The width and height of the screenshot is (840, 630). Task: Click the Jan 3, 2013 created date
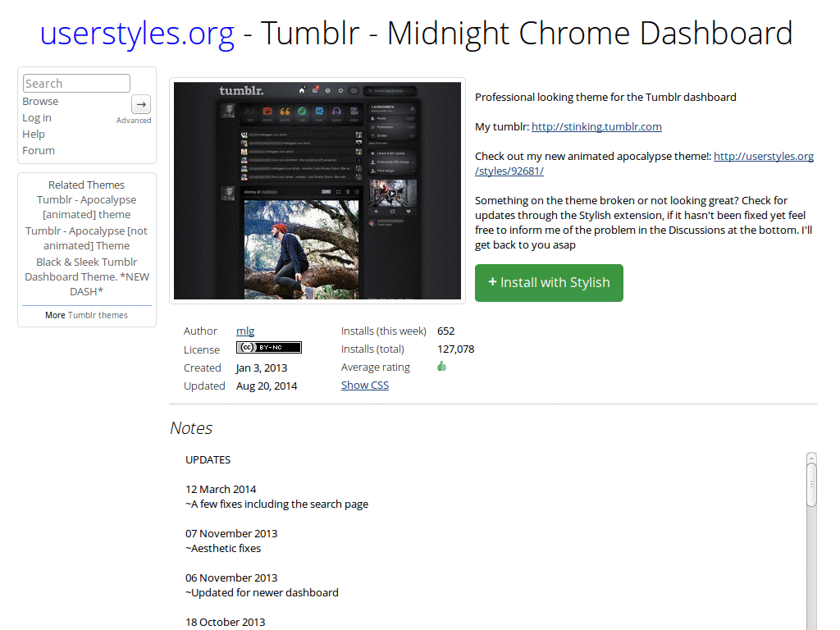click(262, 368)
